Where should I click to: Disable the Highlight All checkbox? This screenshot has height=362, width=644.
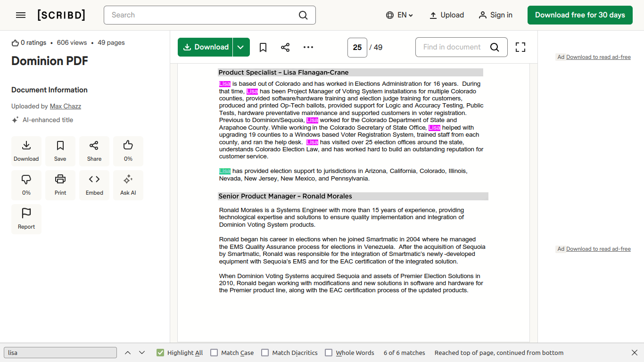pos(160,353)
